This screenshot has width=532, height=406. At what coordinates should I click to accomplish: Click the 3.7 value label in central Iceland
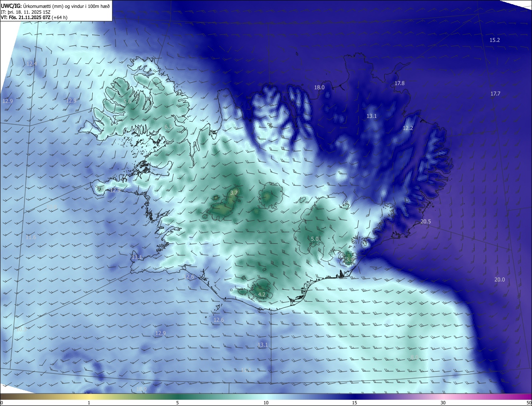coord(234,193)
